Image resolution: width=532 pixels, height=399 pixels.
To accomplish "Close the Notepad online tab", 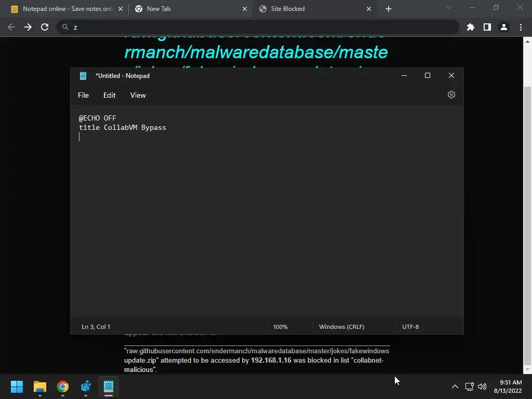I will click(121, 9).
